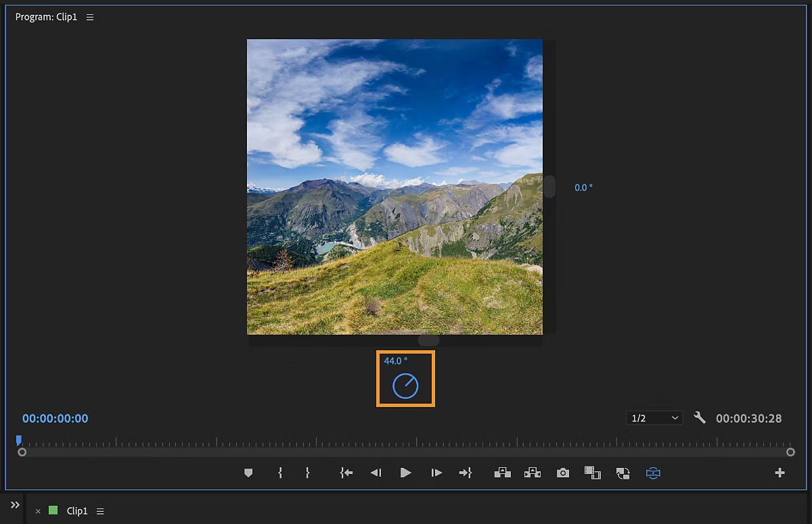Select the Lift icon

(x=503, y=473)
